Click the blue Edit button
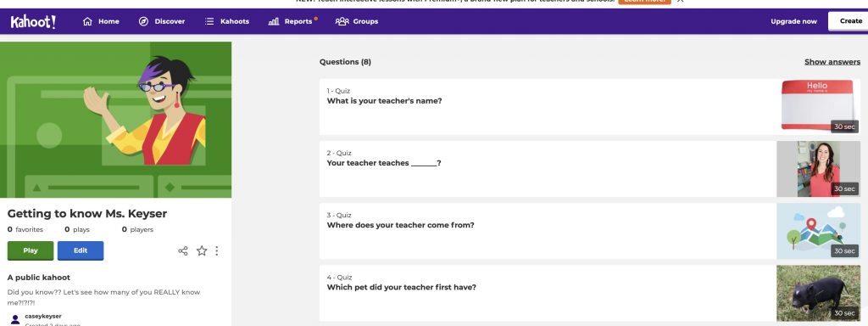Viewport: 868px width, 326px height. 81,250
